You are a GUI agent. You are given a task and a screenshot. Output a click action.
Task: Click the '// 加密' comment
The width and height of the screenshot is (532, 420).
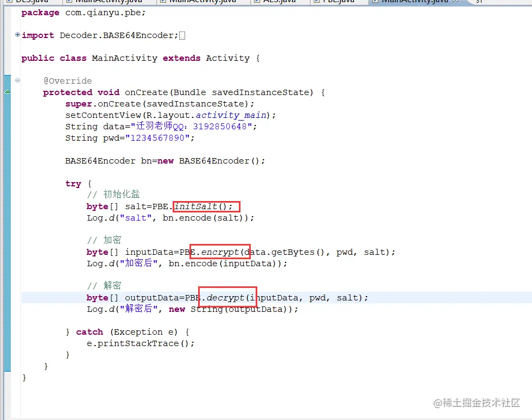click(104, 240)
